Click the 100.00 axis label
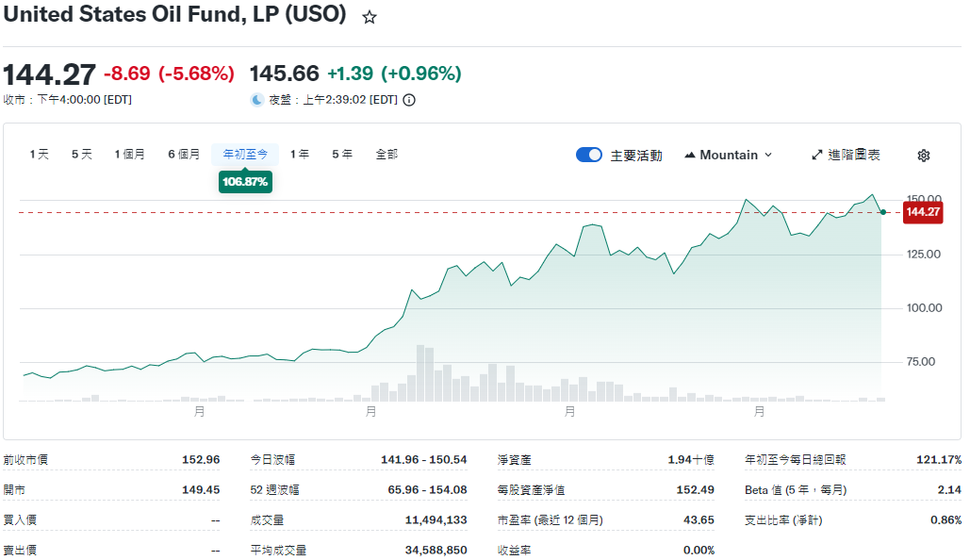Viewport: 970px width, 560px height. 924,308
